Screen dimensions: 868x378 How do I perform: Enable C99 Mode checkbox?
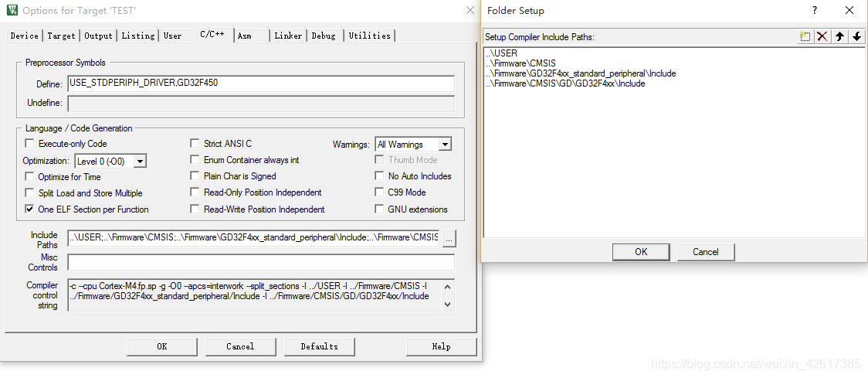coord(379,192)
